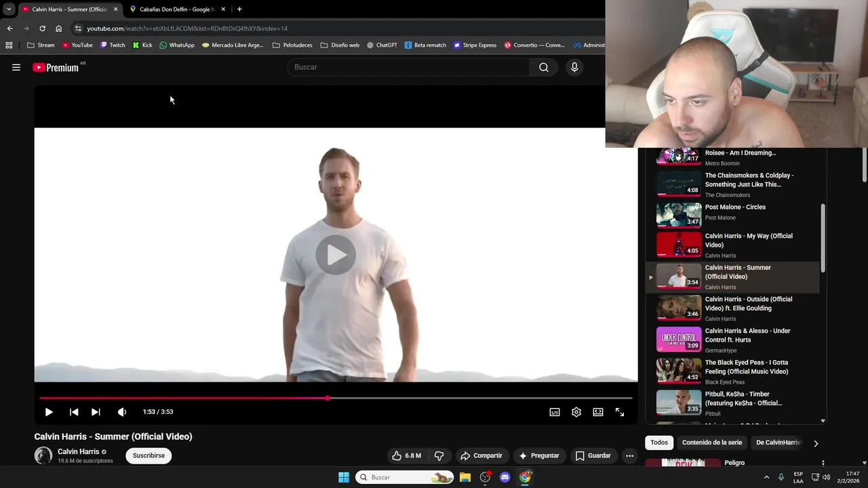Click the address bar URL
The width and height of the screenshot is (868, 488).
(187, 28)
